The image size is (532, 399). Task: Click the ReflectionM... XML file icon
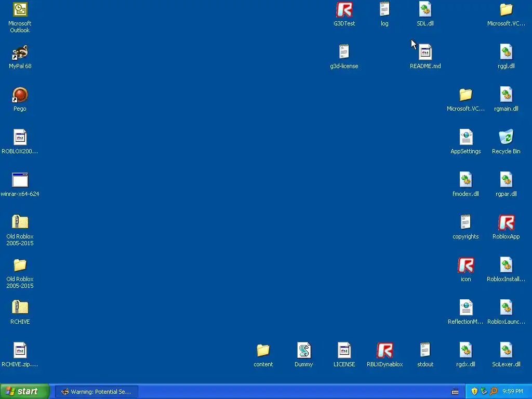click(x=466, y=308)
